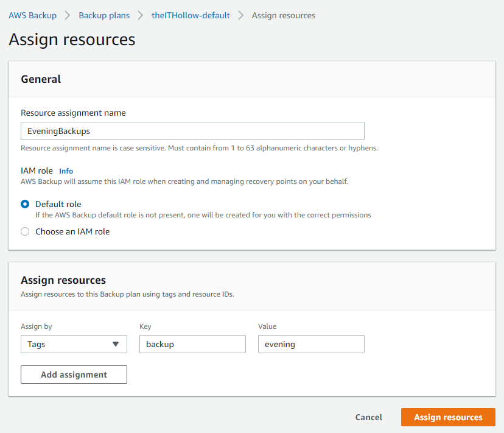This screenshot has width=504, height=433.
Task: Click the Value field containing evening
Action: (x=311, y=344)
